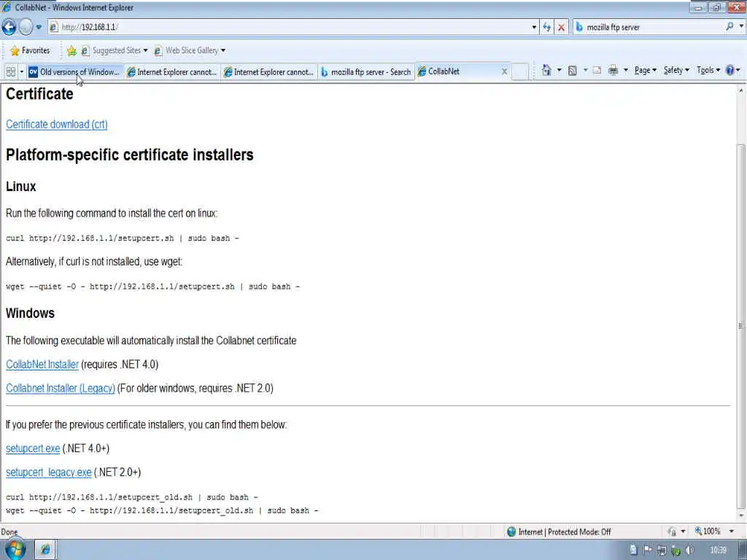Click Internet Explorer taskbar button
The width and height of the screenshot is (747, 560).
[x=46, y=550]
